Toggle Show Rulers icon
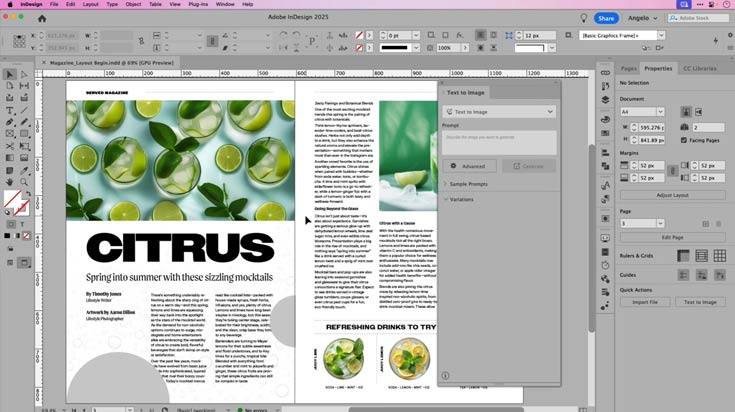Image resolution: width=735 pixels, height=412 pixels. pos(683,255)
